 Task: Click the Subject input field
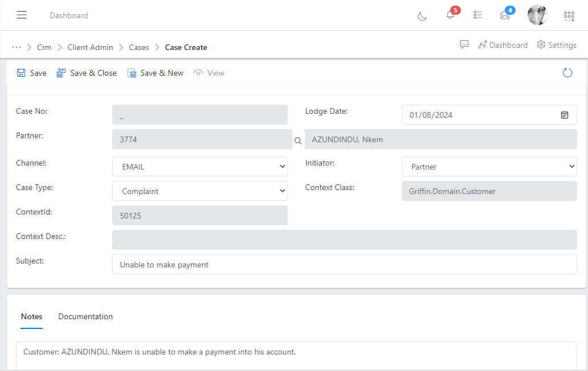click(x=345, y=265)
